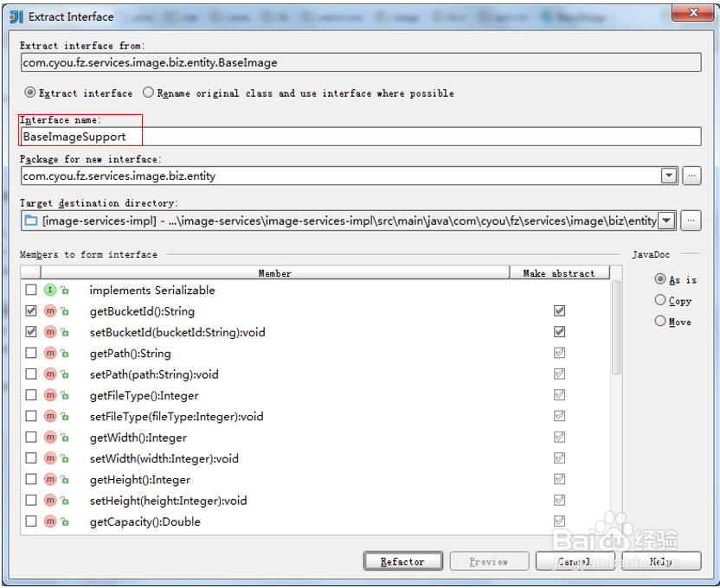Open package for new interface dropdown
The height and width of the screenshot is (588, 720).
click(669, 176)
